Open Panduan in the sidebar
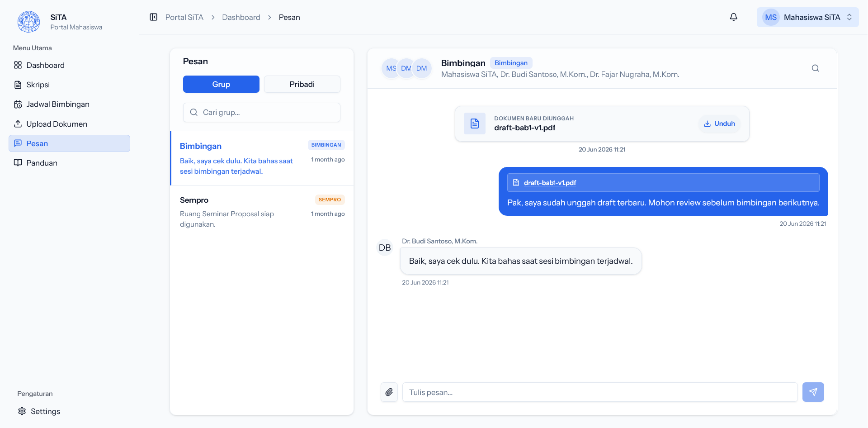Viewport: 868px width, 428px height. pyautogui.click(x=69, y=163)
